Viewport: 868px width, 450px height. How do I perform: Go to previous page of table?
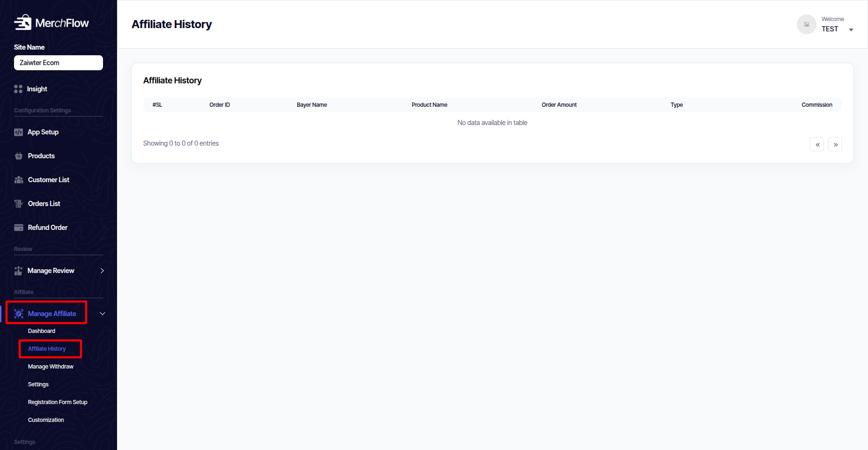click(x=817, y=145)
